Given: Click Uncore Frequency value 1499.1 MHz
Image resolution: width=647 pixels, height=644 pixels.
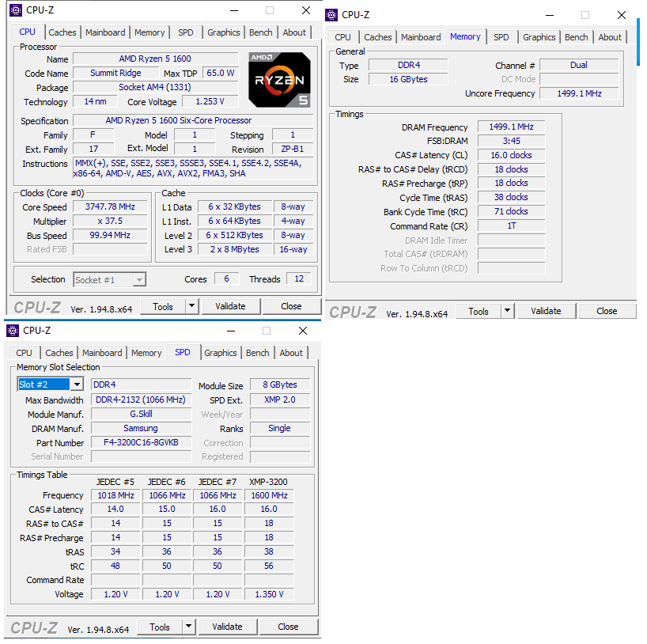Looking at the screenshot, I should click(579, 93).
